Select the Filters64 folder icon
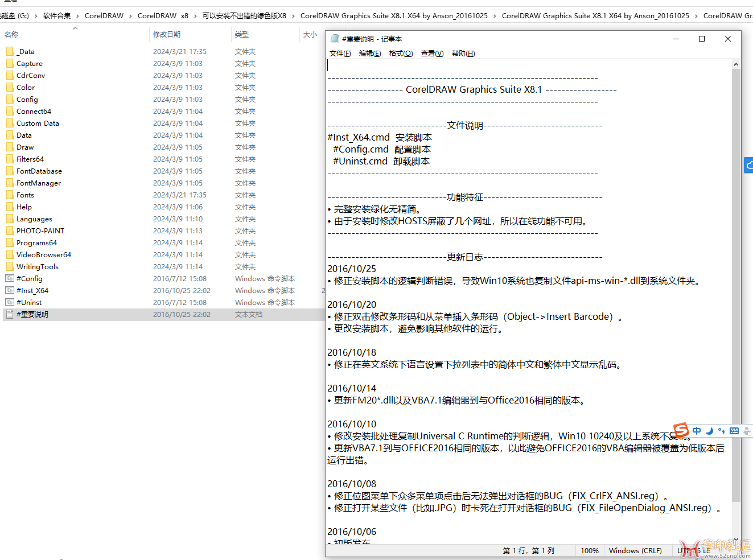The height and width of the screenshot is (560, 753). click(10, 159)
